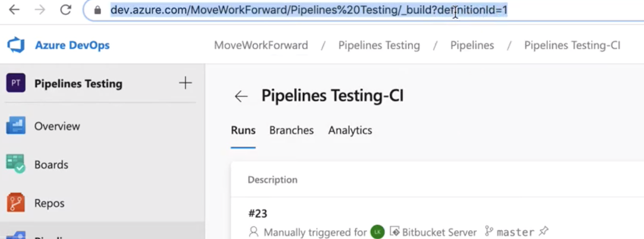Click the browser forward arrow
Viewport: 644px width, 239px height.
pos(40,10)
